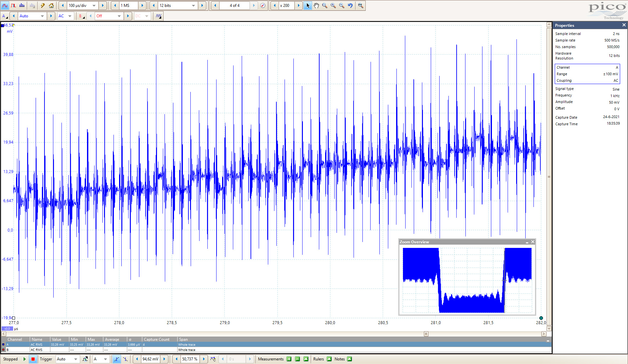628x364 pixels.
Task: Click the Home display icon
Action: [51, 6]
